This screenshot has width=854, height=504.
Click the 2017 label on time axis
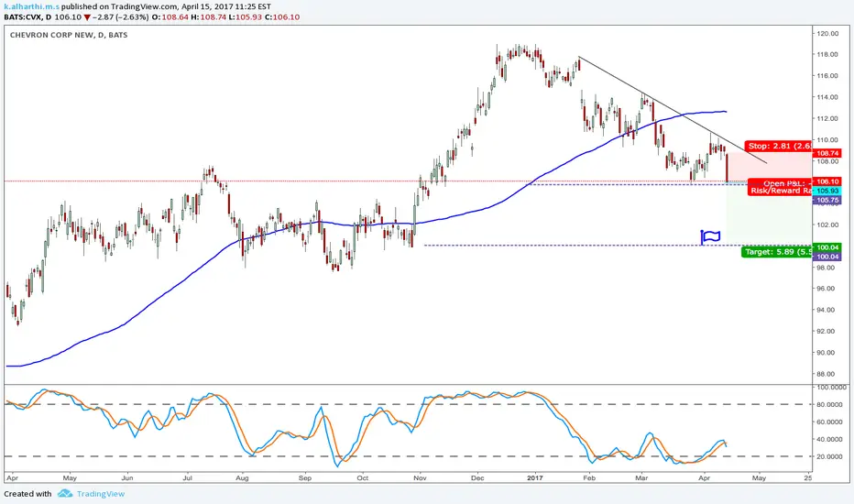[x=535, y=477]
